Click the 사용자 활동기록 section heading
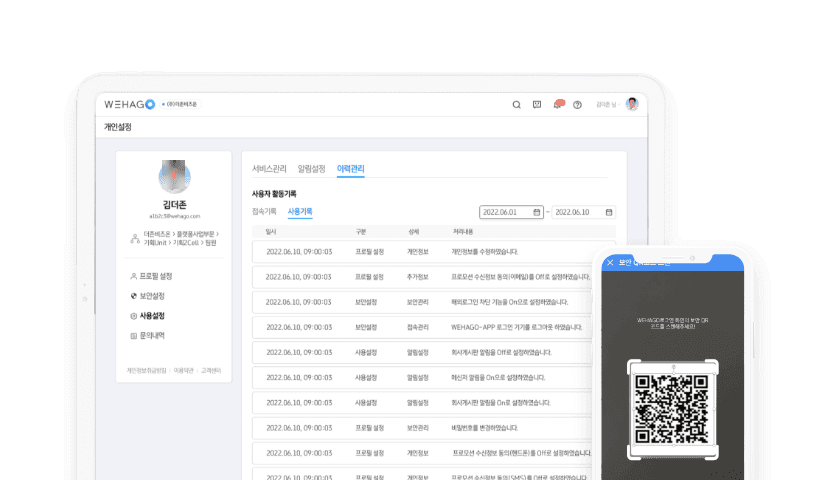This screenshot has width=830, height=480. coord(274,194)
